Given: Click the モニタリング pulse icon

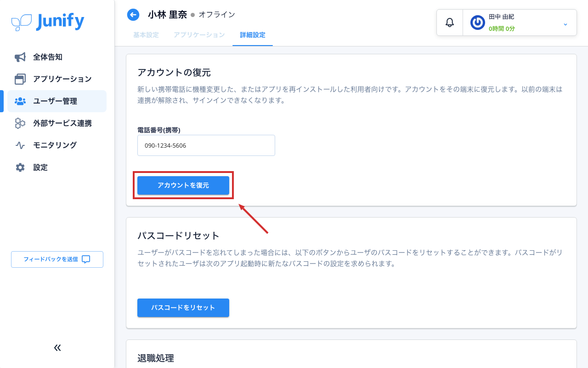Looking at the screenshot, I should [20, 145].
